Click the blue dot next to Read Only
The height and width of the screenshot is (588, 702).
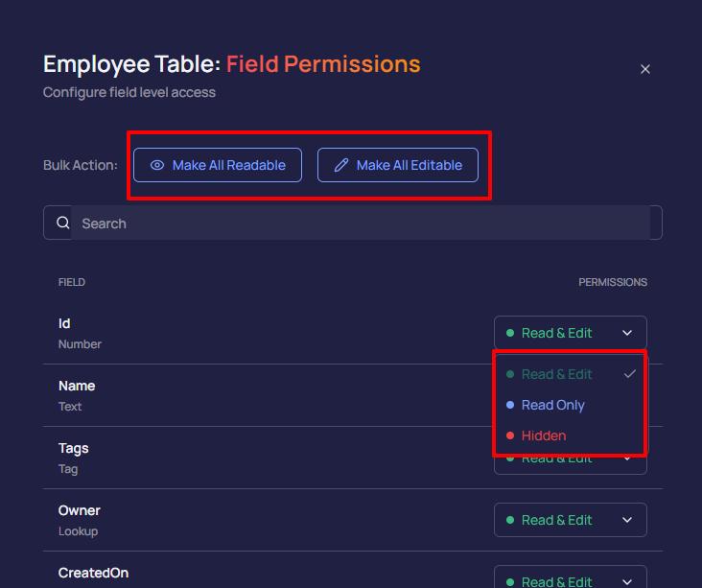coord(510,405)
